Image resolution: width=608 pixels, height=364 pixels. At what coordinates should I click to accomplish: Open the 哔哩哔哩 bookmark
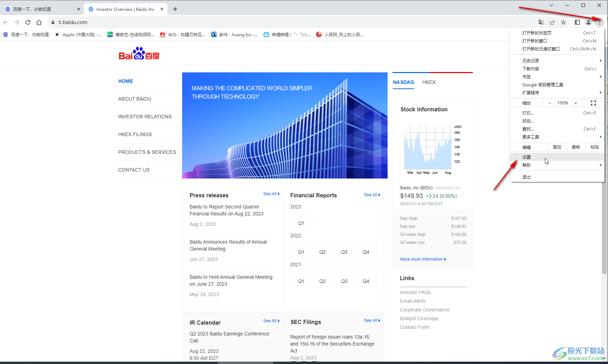[x=287, y=34]
